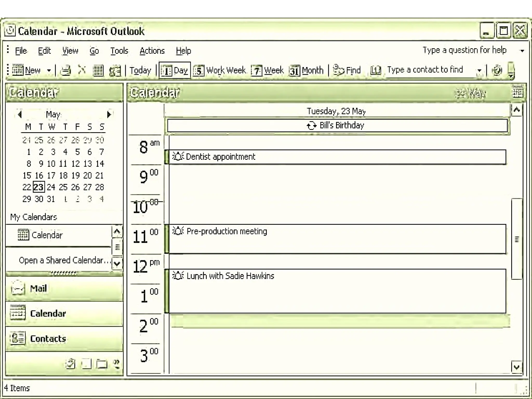Image resolution: width=532 pixels, height=399 pixels.
Task: Click the Find toolbar button
Action: tap(347, 70)
